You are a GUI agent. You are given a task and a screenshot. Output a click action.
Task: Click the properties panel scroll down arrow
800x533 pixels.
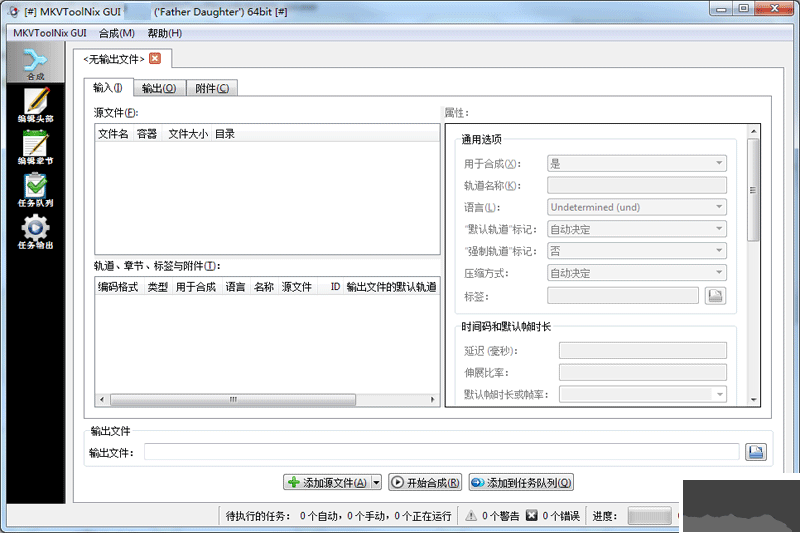coord(754,400)
